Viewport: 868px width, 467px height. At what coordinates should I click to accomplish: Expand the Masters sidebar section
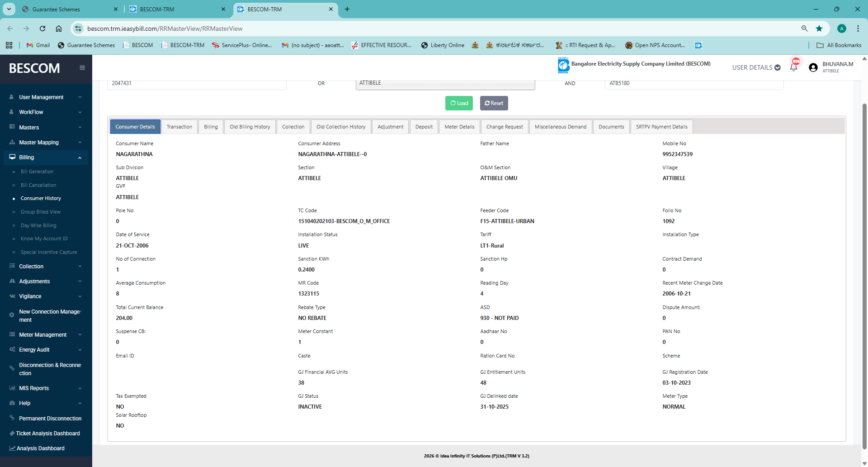click(x=46, y=128)
